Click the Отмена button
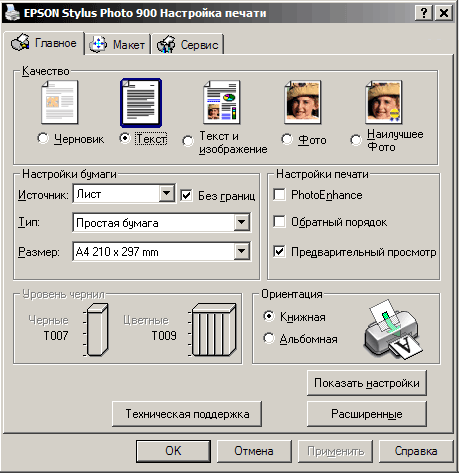Screen dimensions: 459x473 point(254,451)
